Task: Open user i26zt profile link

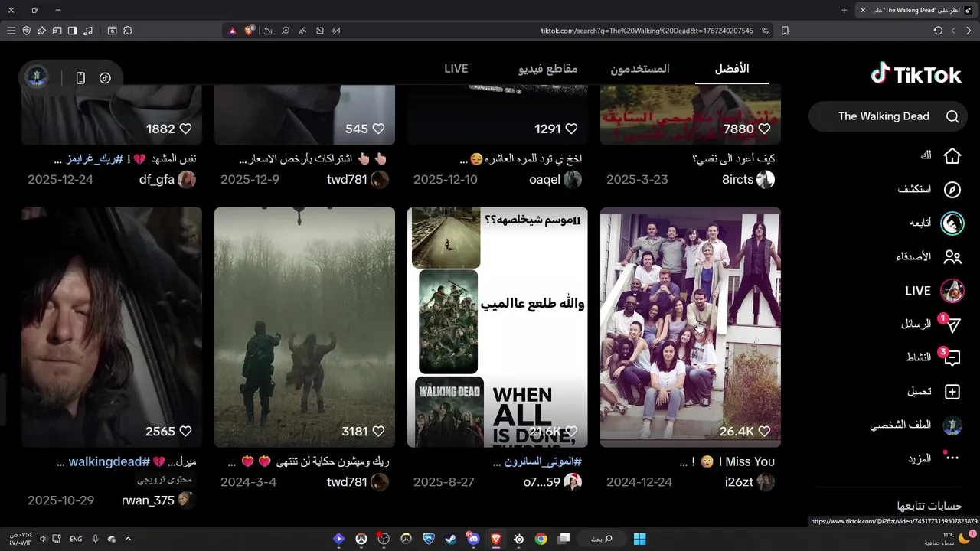Action: pos(750,482)
